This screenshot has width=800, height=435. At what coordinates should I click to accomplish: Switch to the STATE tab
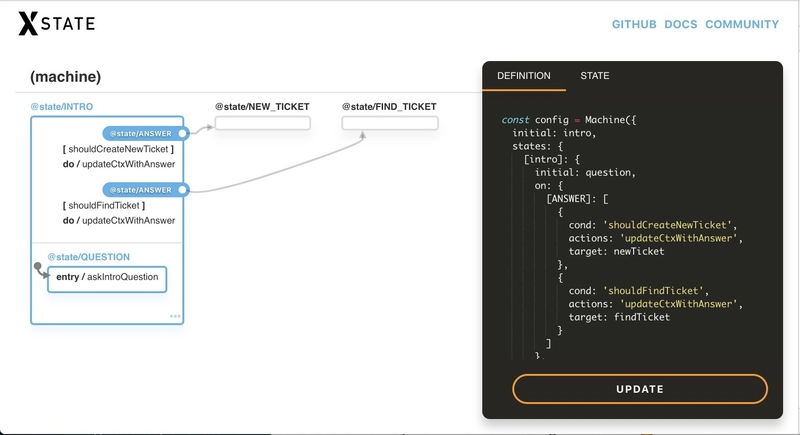[x=594, y=76]
